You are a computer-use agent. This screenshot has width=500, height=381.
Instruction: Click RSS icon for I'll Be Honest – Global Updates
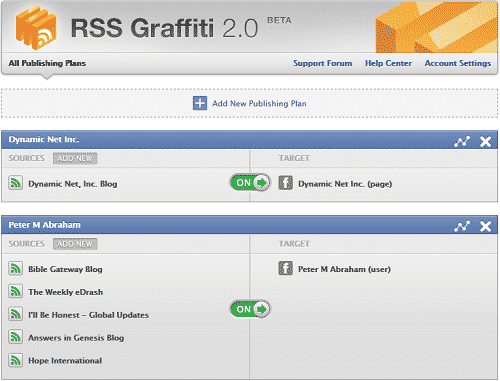(x=15, y=314)
